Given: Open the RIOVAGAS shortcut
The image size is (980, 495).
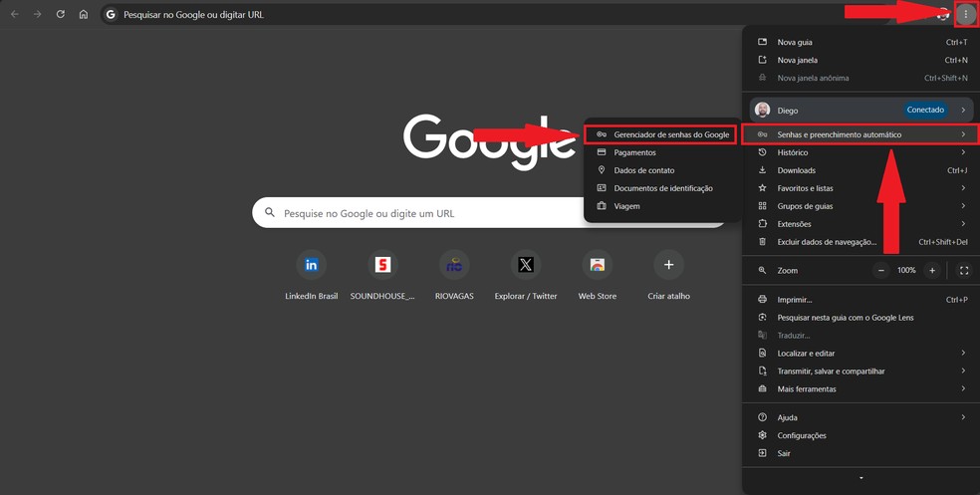Looking at the screenshot, I should pos(454,274).
